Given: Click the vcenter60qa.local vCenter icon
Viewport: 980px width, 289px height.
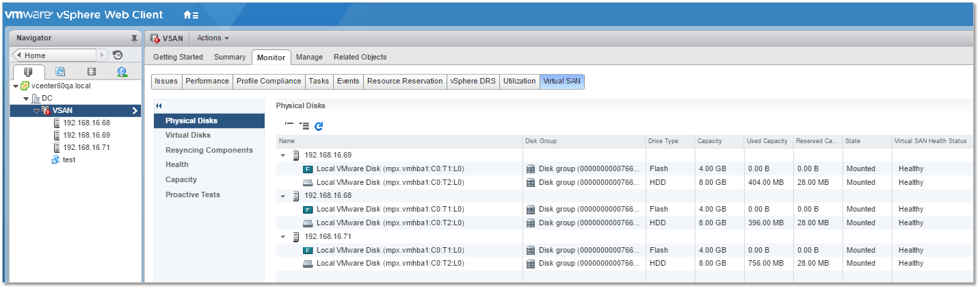Looking at the screenshot, I should [25, 86].
